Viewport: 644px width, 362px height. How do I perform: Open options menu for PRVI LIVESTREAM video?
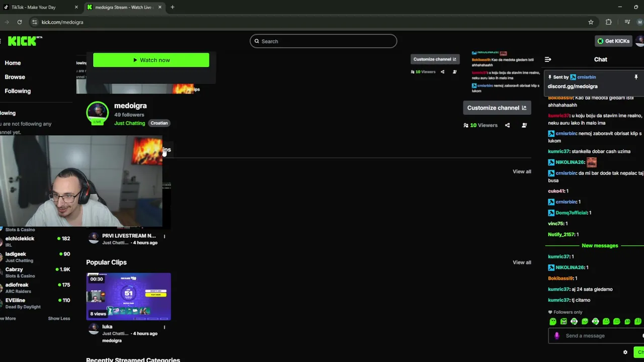[x=164, y=236]
